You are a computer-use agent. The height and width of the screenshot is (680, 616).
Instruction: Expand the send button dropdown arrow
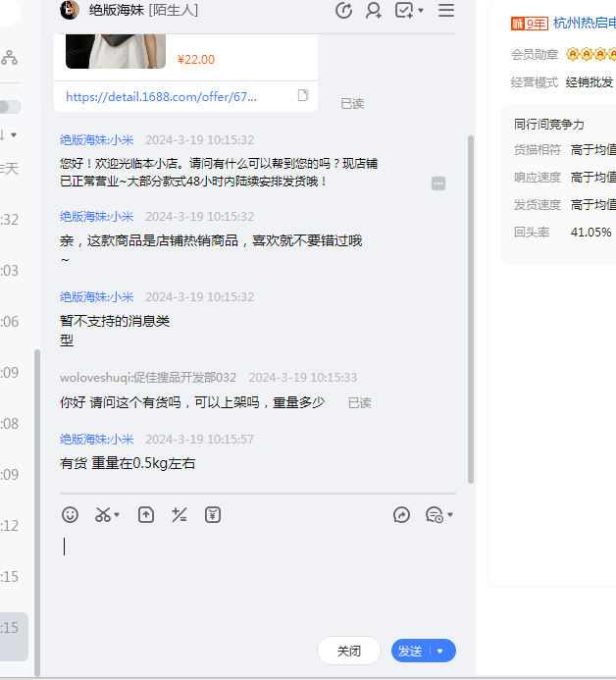[x=440, y=651]
